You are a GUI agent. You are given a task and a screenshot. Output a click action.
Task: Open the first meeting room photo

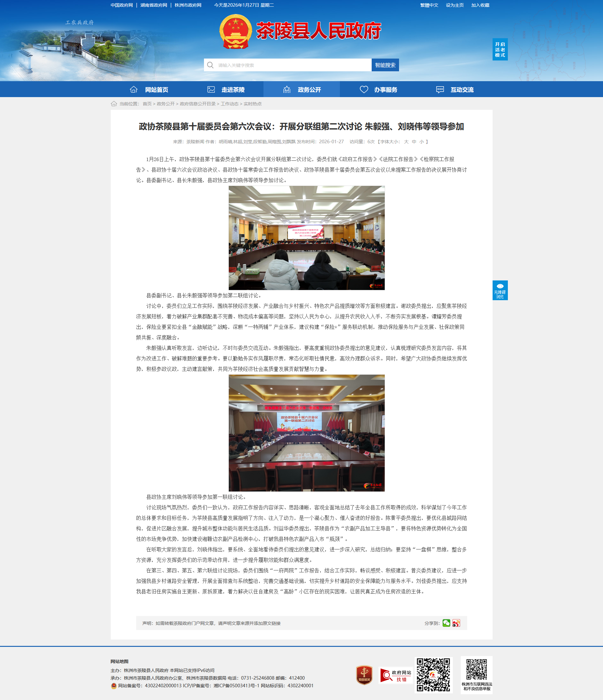tap(306, 237)
